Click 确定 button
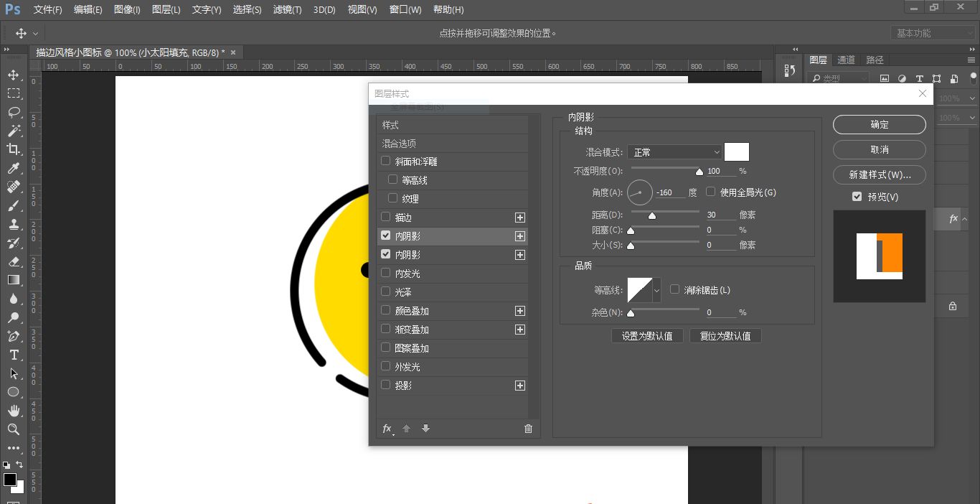The image size is (980, 504). 880,124
